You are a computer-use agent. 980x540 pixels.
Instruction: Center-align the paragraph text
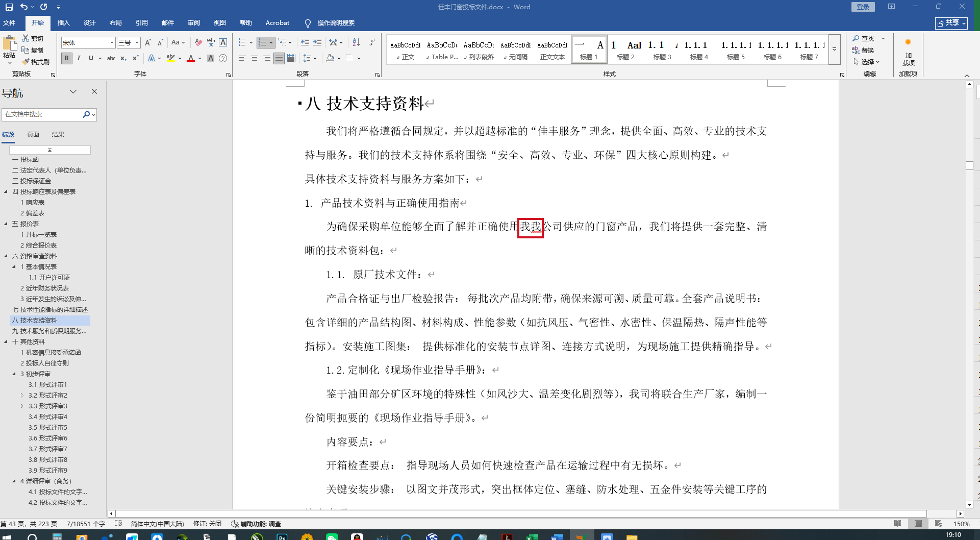click(x=254, y=59)
